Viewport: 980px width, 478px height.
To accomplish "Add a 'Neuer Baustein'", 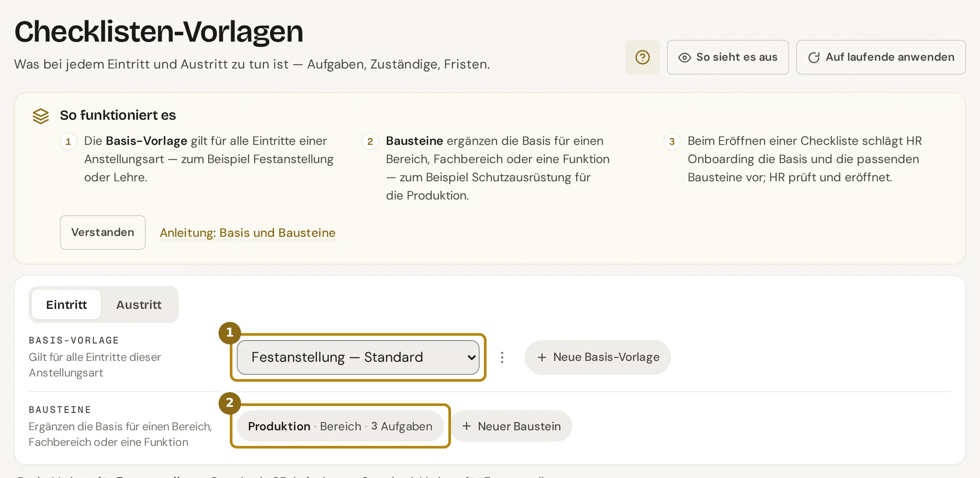I will 512,426.
